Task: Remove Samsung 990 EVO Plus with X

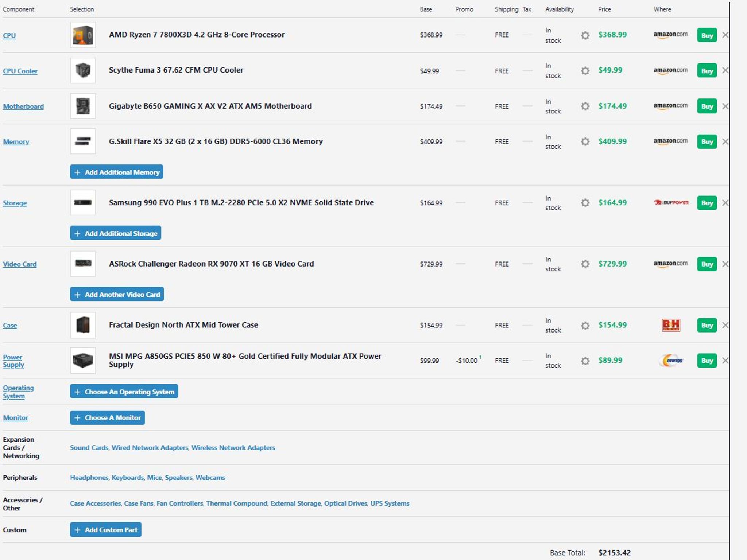Action: 725,203
